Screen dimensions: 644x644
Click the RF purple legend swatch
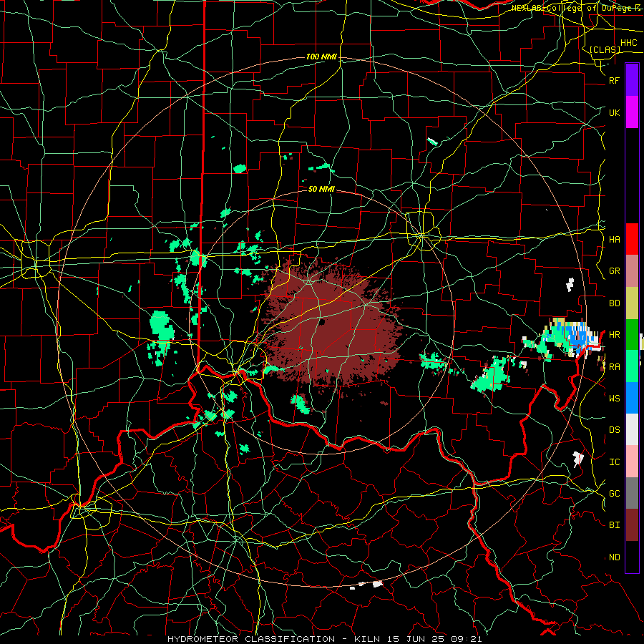tap(632, 79)
